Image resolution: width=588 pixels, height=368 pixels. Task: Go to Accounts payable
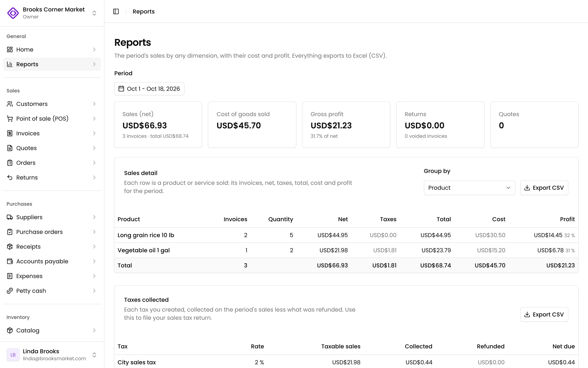coord(52,261)
